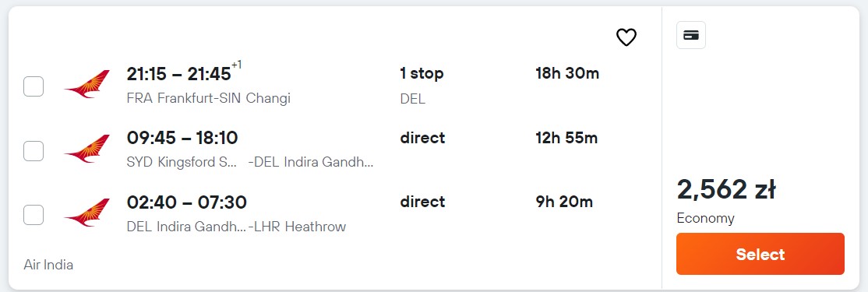Click Air India logo for Delhi-Heathrow flight

click(87, 213)
